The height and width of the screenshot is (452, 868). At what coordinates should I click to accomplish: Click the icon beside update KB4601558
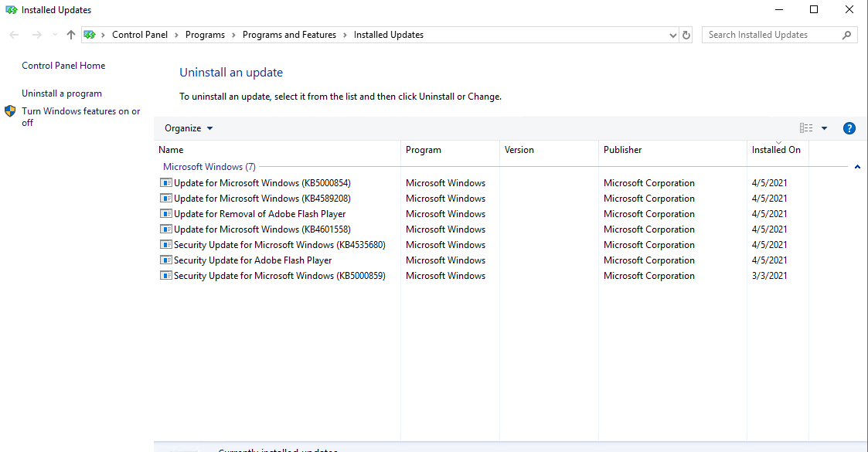(166, 229)
